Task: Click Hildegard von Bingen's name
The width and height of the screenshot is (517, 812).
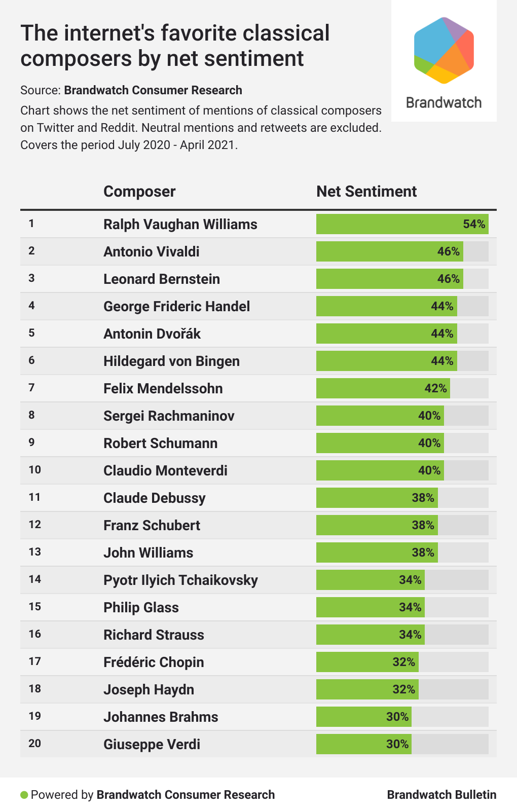Action: tap(171, 361)
